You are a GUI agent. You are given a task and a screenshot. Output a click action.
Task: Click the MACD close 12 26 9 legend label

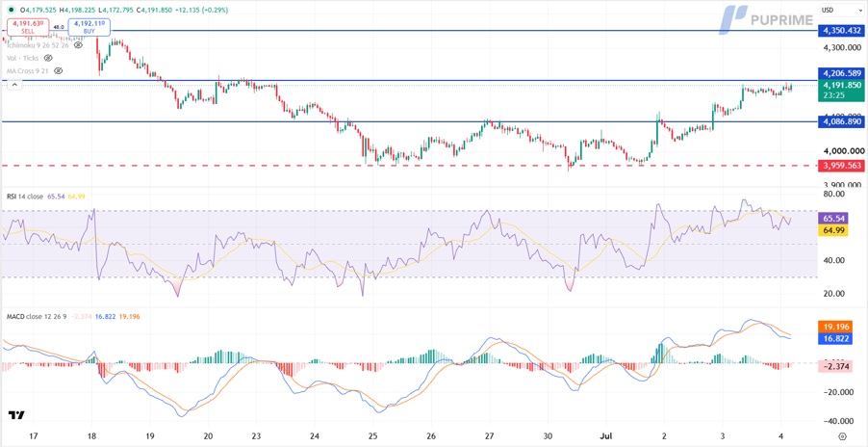tap(36, 316)
